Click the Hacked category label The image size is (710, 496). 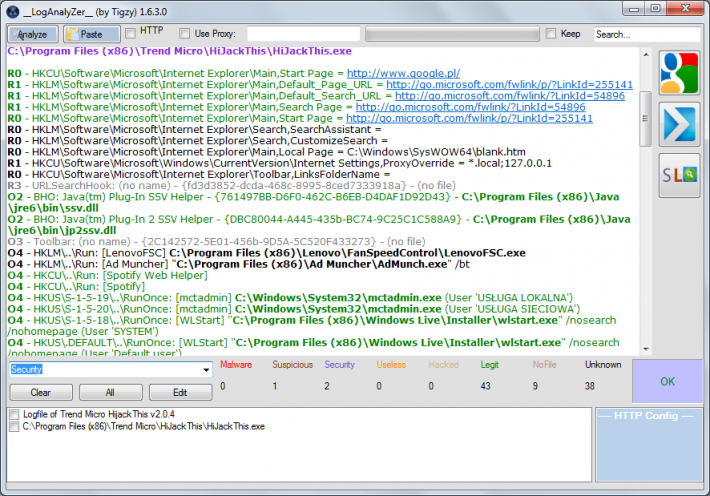pos(443,365)
